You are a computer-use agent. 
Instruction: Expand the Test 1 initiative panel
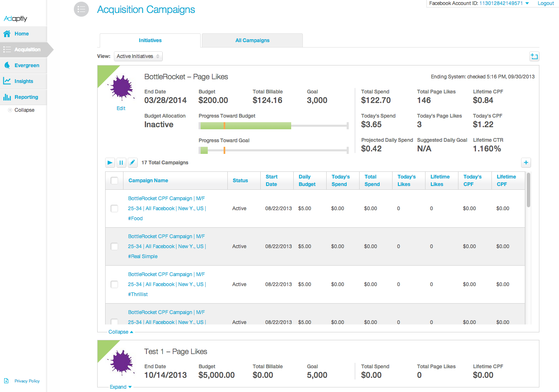[x=121, y=387]
